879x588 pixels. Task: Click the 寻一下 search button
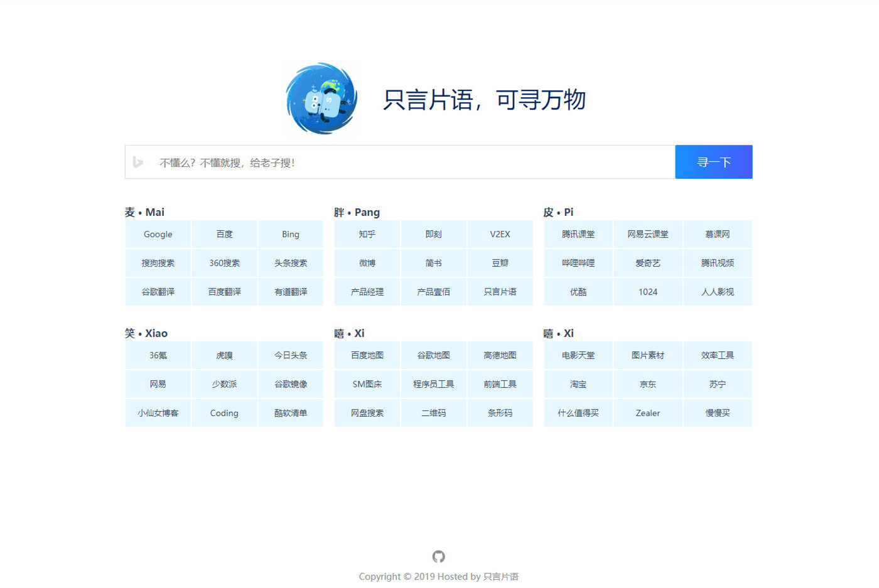pos(714,162)
